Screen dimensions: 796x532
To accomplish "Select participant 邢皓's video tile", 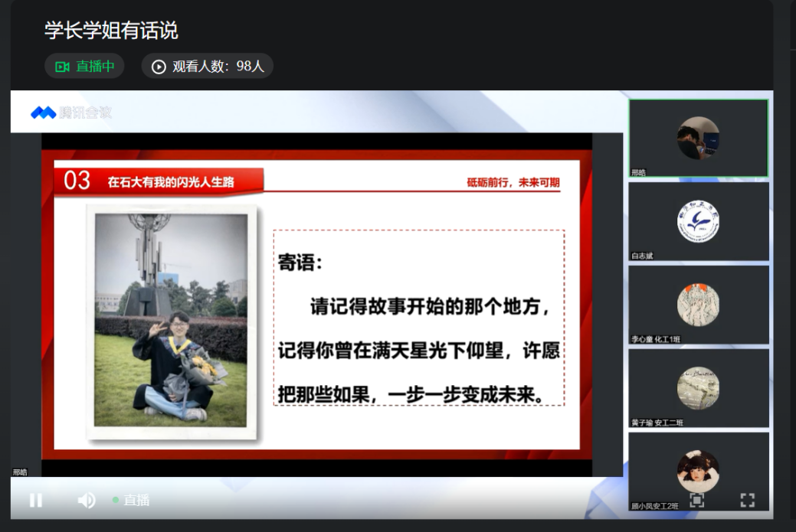I will click(x=698, y=139).
